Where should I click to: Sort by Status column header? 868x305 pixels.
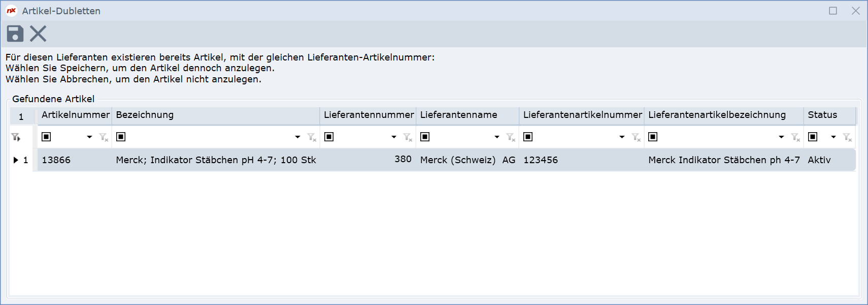click(830, 115)
